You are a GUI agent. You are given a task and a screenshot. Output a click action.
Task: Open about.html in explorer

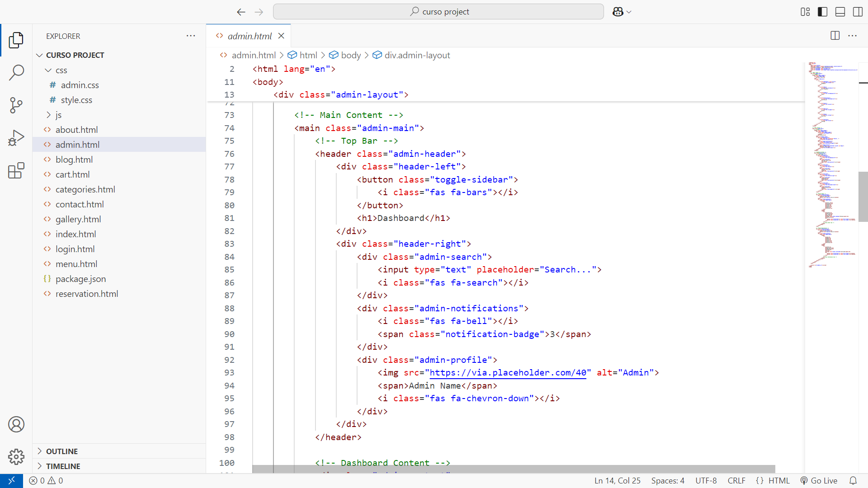pos(119,130)
